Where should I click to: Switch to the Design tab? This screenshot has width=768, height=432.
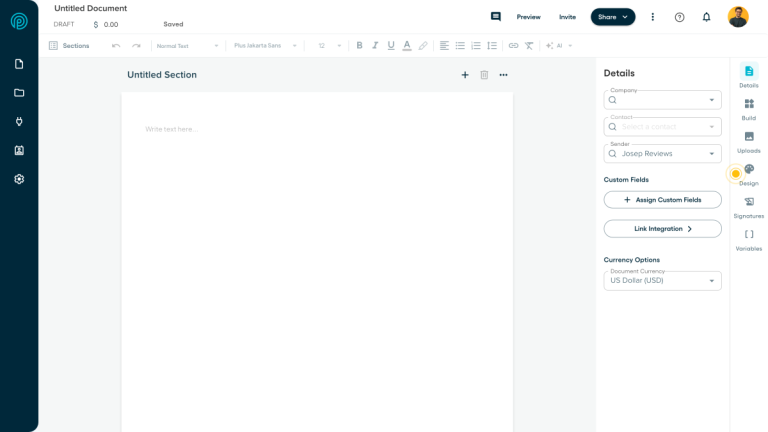749,175
